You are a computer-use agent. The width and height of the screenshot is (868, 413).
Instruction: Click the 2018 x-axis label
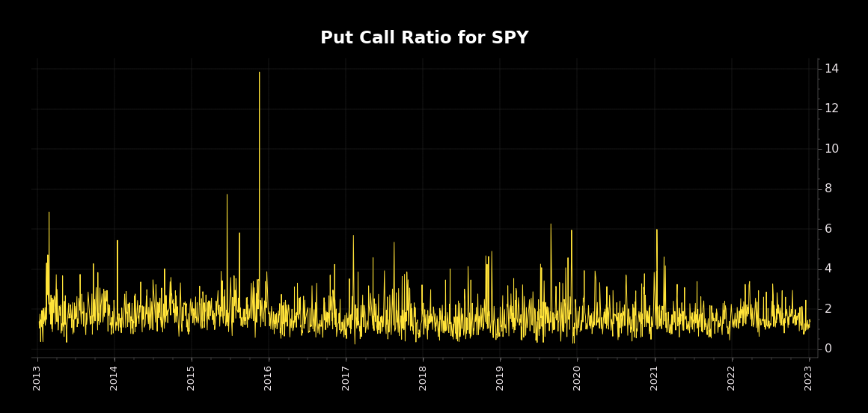[423, 378]
